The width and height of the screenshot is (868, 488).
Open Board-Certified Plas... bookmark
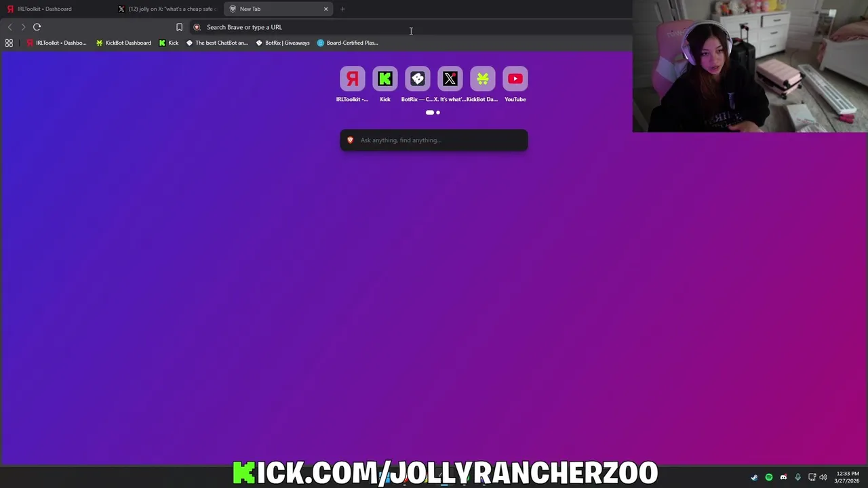click(348, 43)
